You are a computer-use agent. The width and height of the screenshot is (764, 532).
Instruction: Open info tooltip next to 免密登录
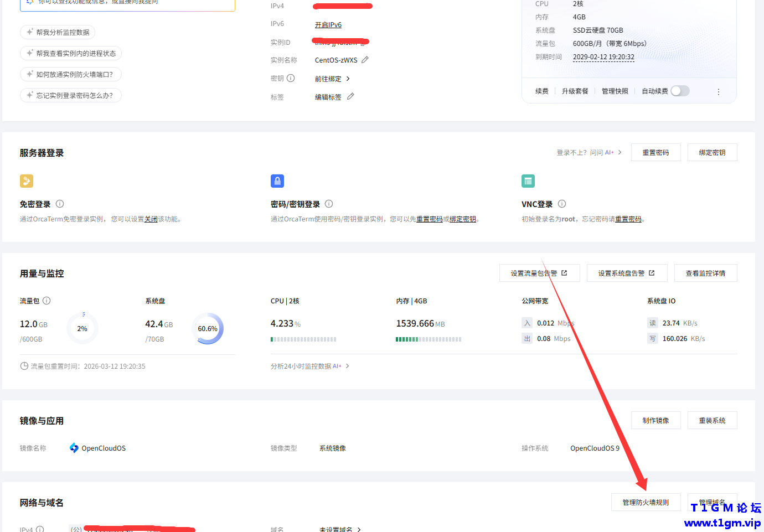(60, 204)
